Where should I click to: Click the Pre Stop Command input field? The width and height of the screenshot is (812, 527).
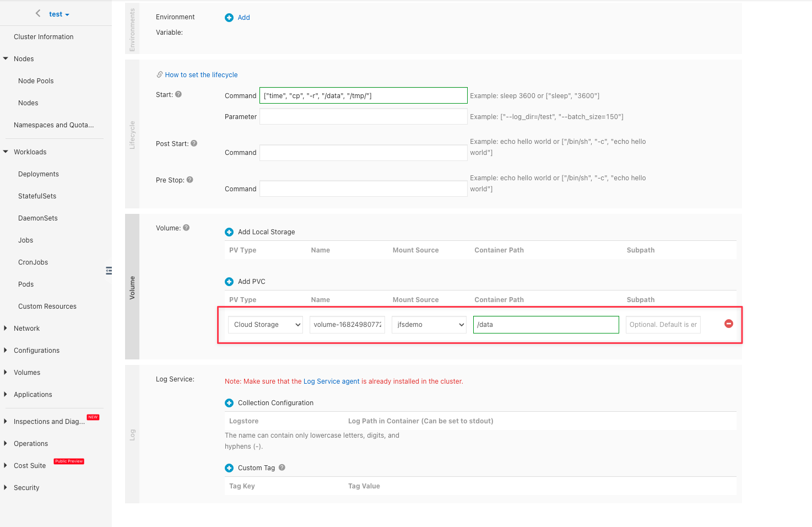(x=363, y=189)
